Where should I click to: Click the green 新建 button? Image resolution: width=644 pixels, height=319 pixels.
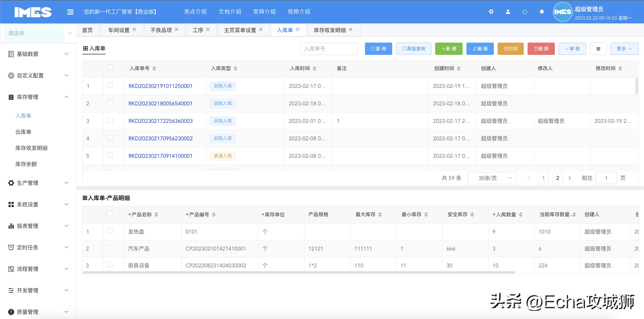coord(449,49)
